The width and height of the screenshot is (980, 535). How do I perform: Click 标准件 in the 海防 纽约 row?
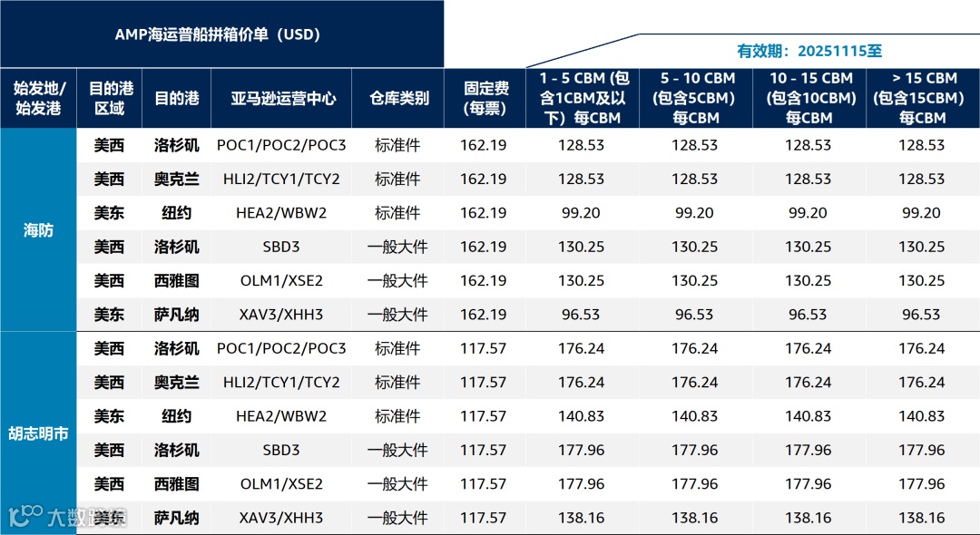pyautogui.click(x=397, y=213)
